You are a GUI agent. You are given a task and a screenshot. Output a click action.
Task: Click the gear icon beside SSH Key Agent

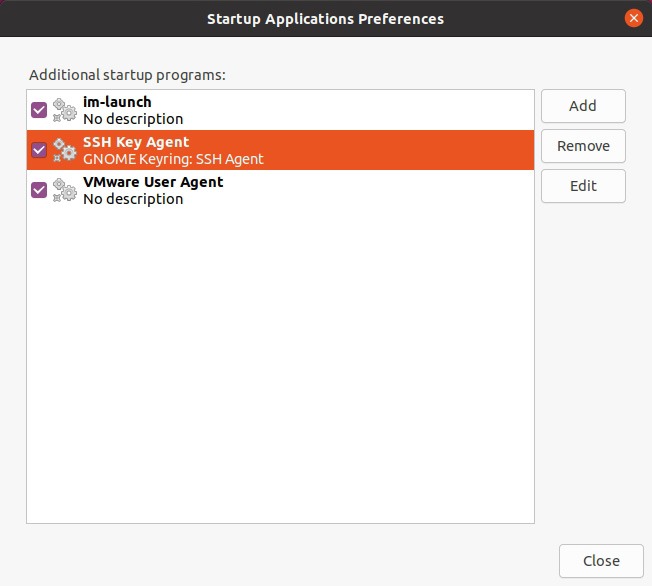tap(64, 150)
